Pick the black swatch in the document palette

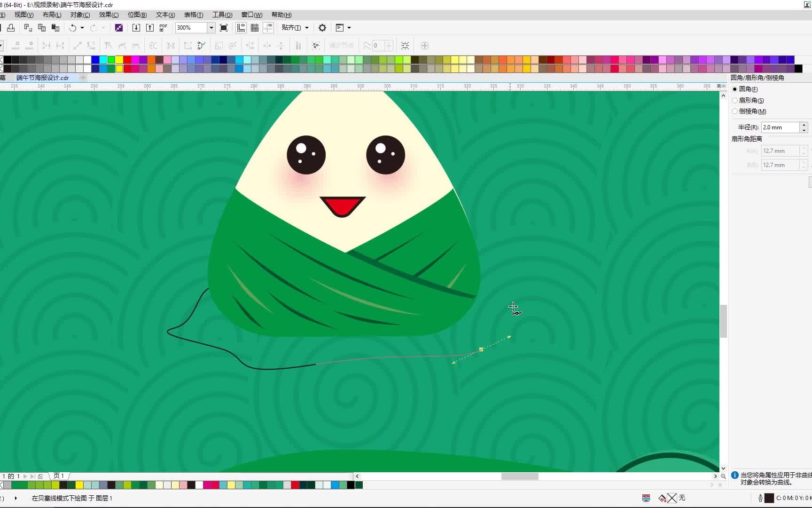351,485
